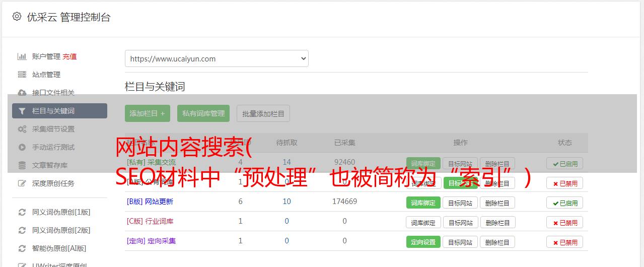The image size is (644, 267).
Task: Toggle 已禁用 status for 定向采集 row
Action: pos(564,242)
